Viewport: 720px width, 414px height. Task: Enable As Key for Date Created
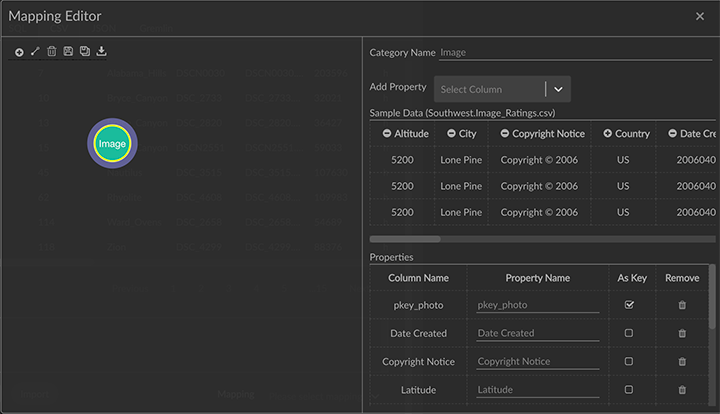coord(629,333)
